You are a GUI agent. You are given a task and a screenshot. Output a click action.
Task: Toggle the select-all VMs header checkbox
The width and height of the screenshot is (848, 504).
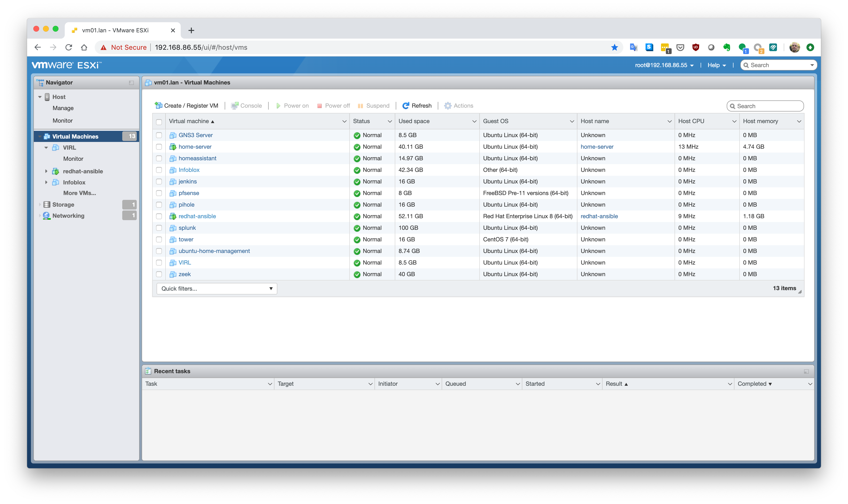click(159, 122)
